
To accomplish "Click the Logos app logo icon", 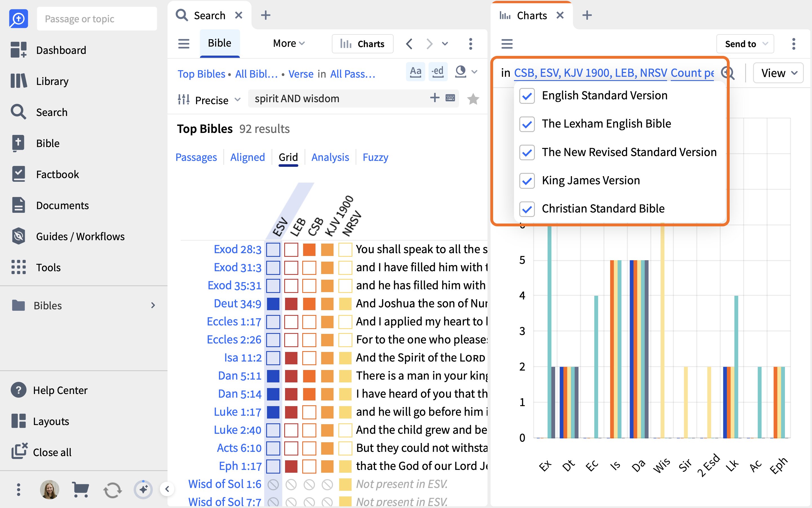I will [x=18, y=18].
